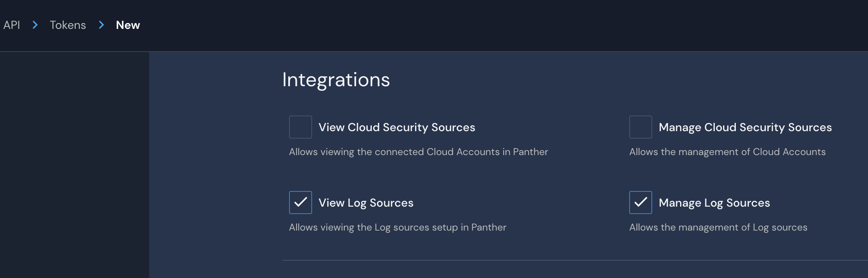Click the View Log Sources label text
This screenshot has height=278, width=868.
pyautogui.click(x=366, y=203)
